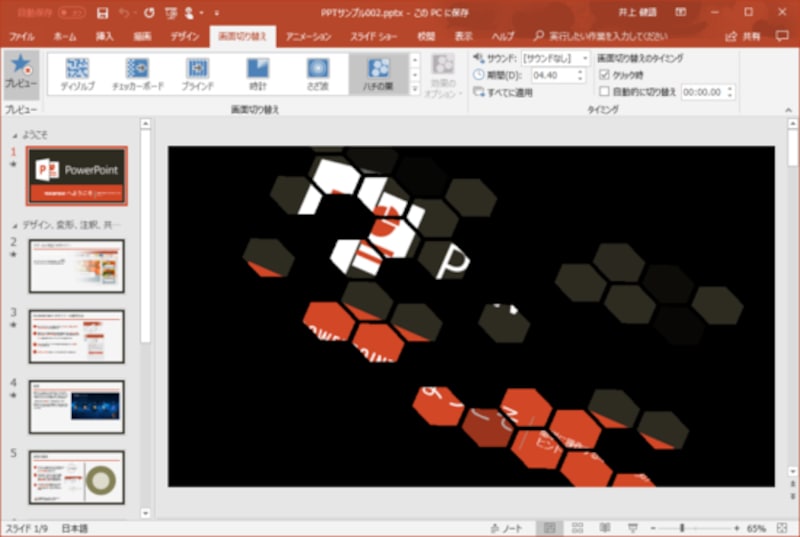The width and height of the screenshot is (800, 537).
Task: Select the Checkerboard (チェッカーボード) transition
Action: [x=137, y=74]
